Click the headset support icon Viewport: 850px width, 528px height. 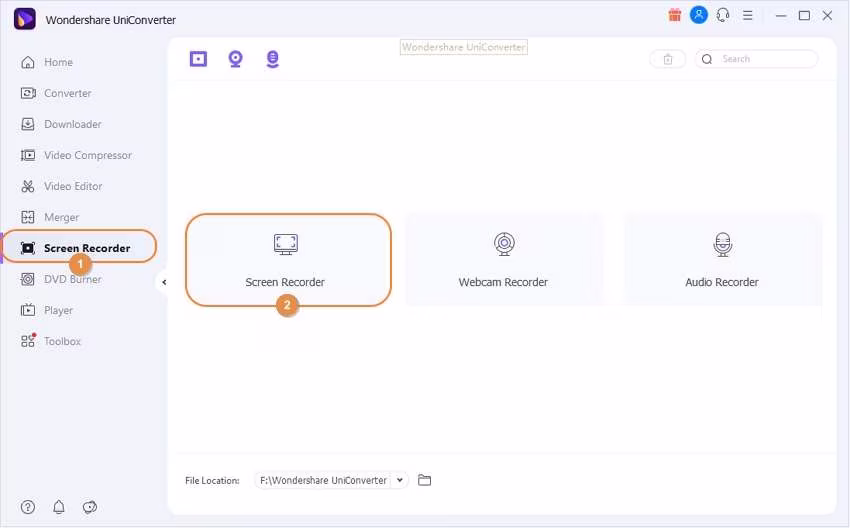click(723, 15)
